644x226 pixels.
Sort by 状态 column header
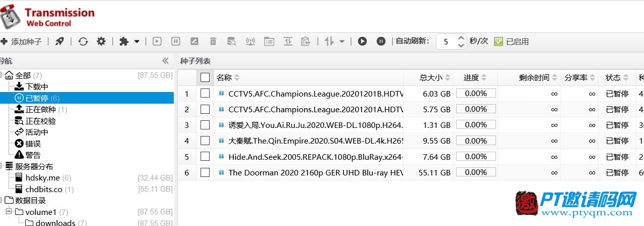617,77
